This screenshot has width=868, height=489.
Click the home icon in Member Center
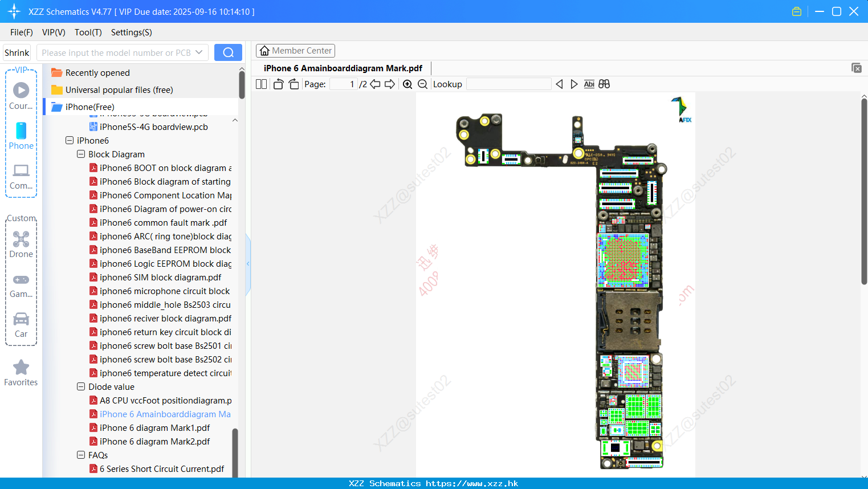tap(264, 51)
